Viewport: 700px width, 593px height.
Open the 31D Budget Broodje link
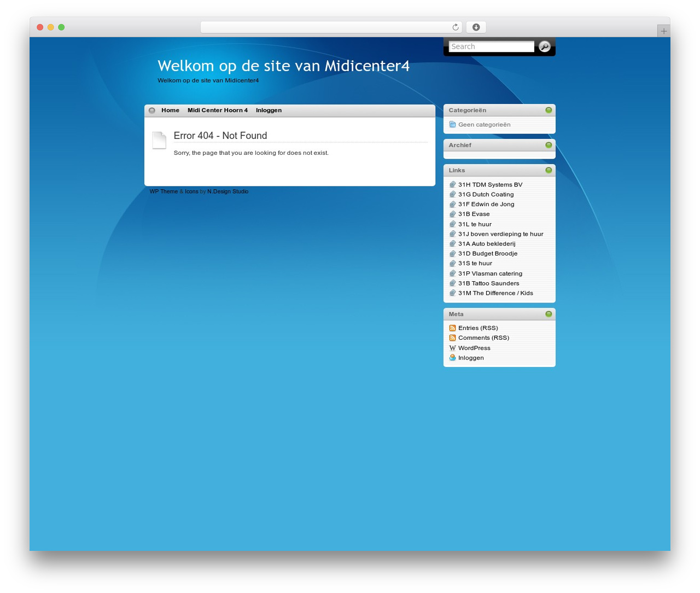(488, 254)
